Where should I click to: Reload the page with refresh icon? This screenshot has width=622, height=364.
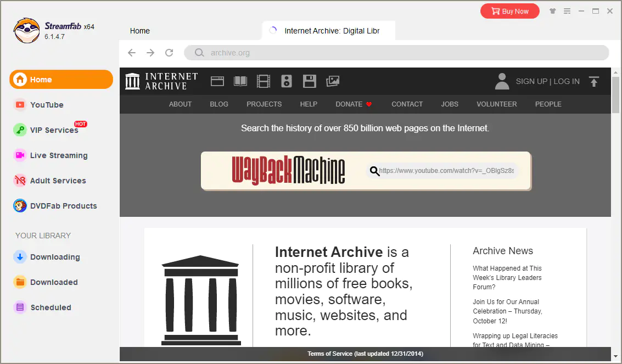[x=169, y=53]
